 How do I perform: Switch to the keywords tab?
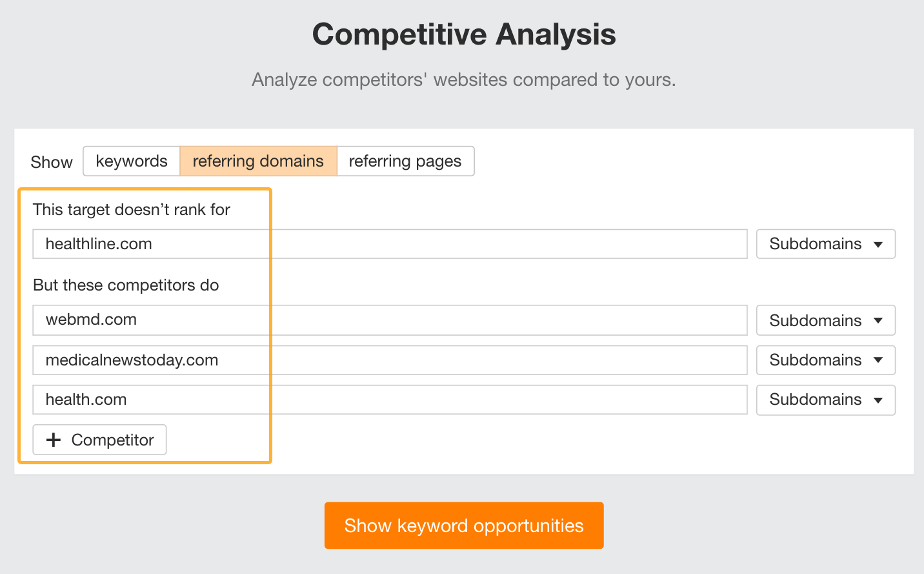click(x=131, y=161)
